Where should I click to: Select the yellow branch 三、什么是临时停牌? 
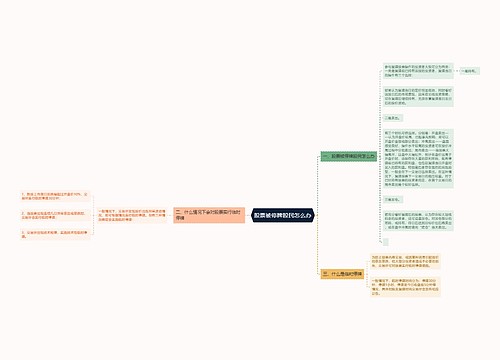point(342,274)
